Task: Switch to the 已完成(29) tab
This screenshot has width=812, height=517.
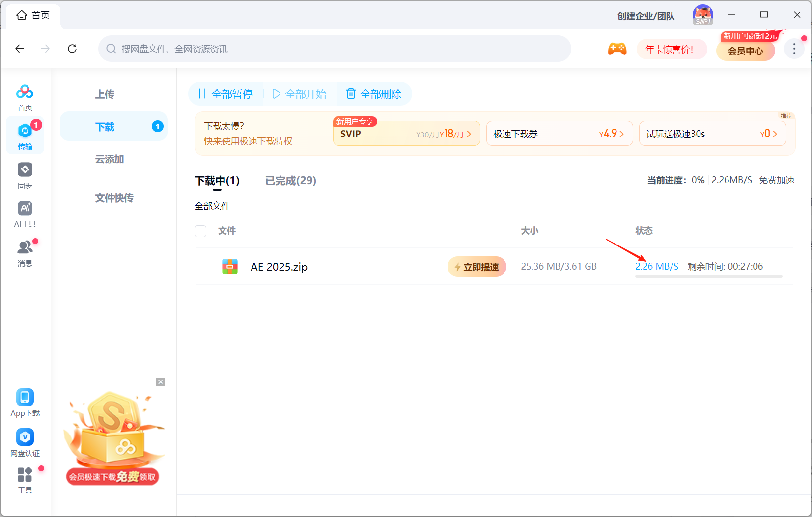Action: (x=291, y=181)
